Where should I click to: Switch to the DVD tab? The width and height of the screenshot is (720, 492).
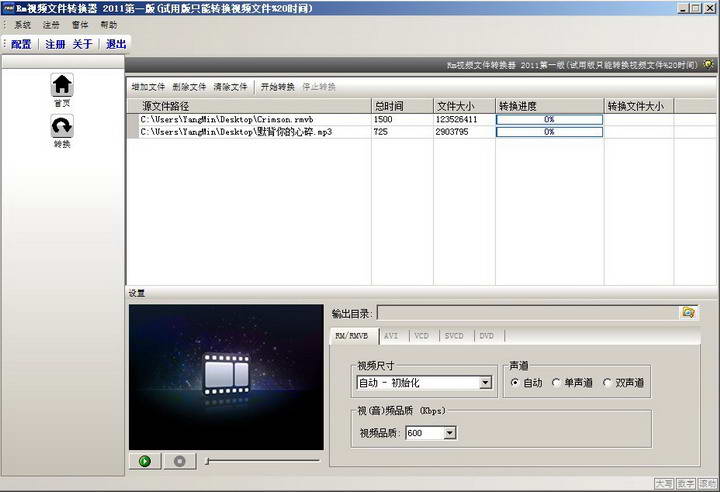487,336
